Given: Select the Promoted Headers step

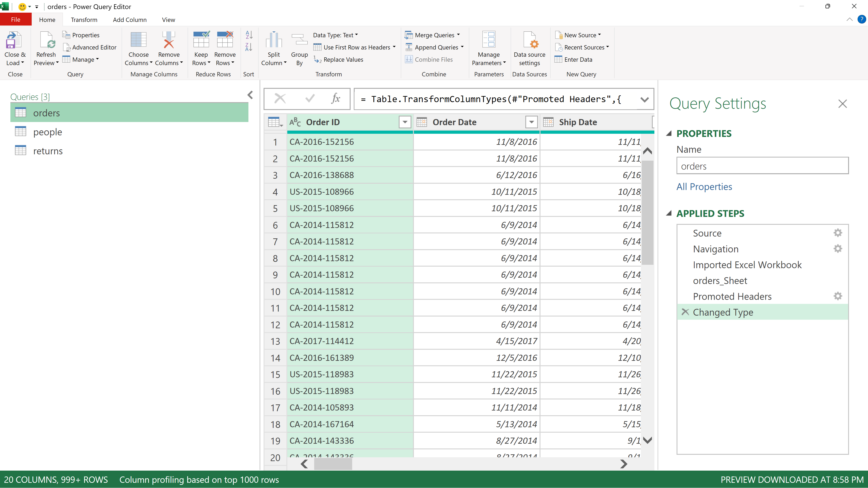Looking at the screenshot, I should click(732, 296).
